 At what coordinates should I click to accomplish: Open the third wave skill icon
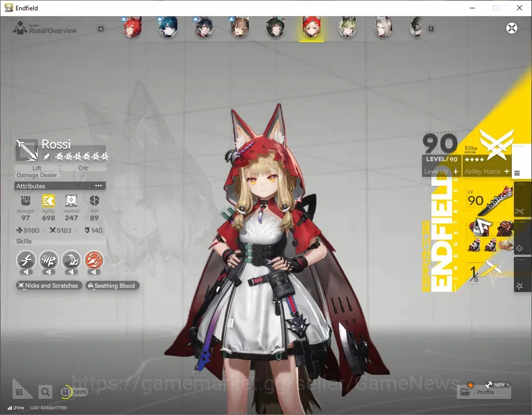71,260
